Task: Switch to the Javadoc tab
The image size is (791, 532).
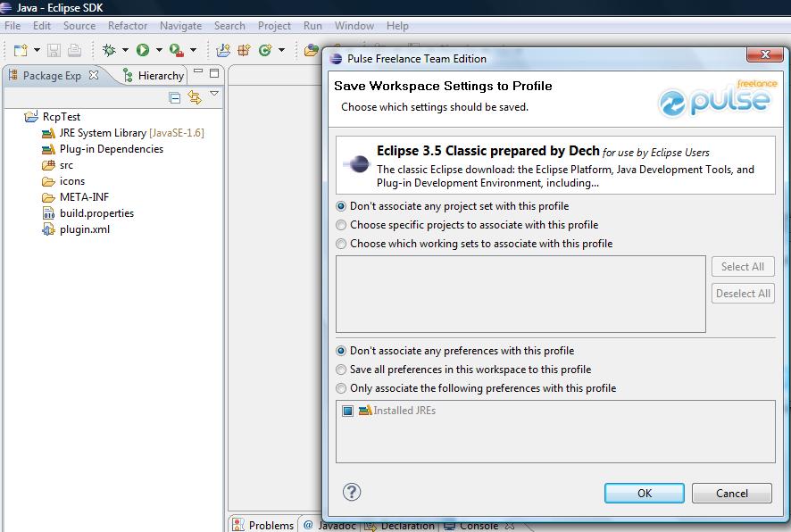Action: [x=330, y=525]
